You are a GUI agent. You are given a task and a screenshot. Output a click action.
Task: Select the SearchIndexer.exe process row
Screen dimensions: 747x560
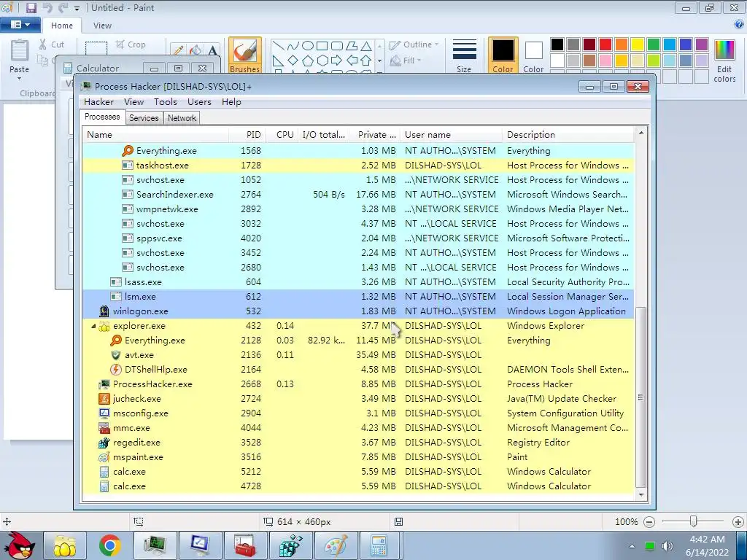point(358,194)
